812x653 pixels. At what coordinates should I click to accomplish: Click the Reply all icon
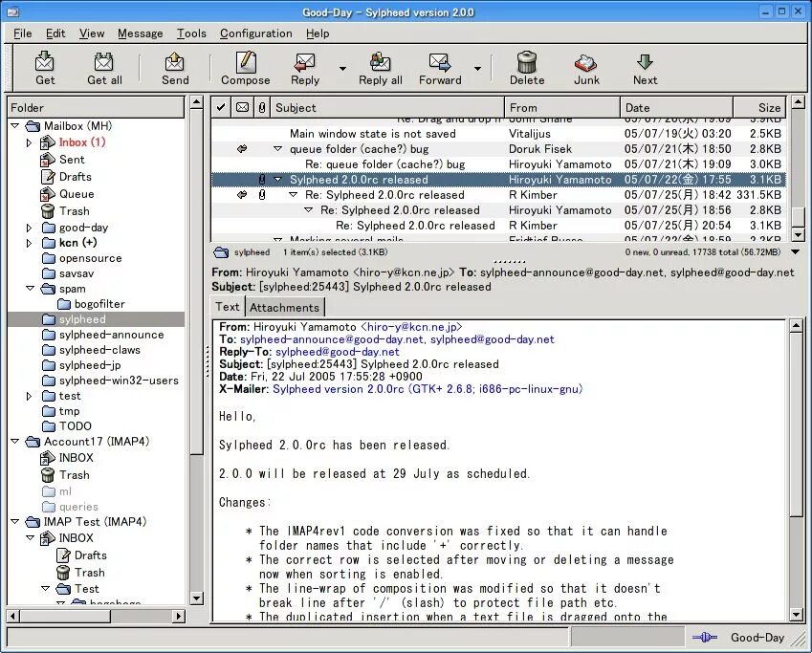[x=380, y=67]
